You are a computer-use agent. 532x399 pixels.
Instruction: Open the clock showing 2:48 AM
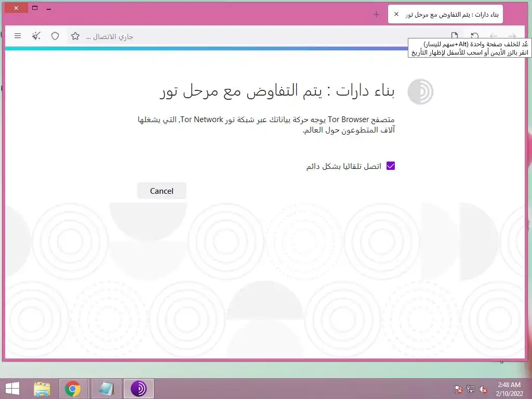point(509,389)
